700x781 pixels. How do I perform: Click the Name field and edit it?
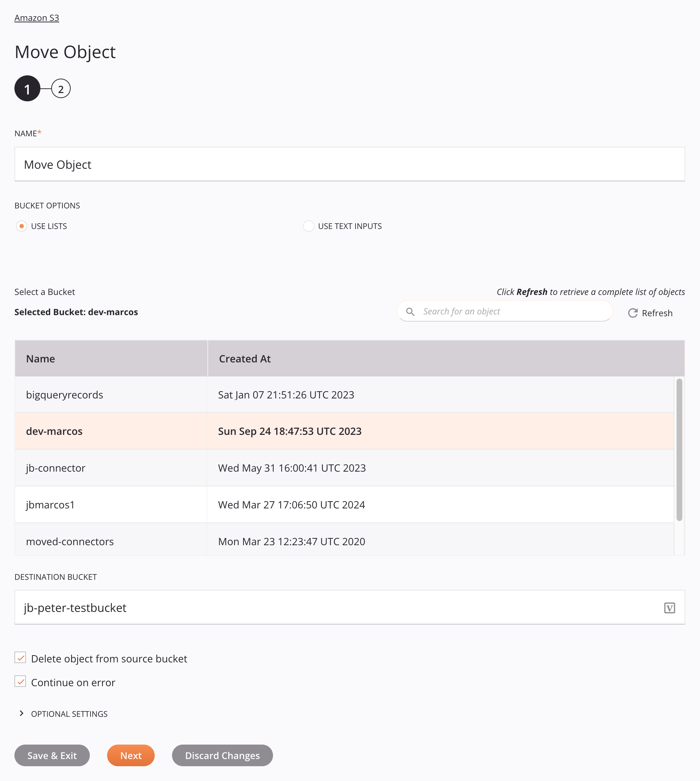pyautogui.click(x=350, y=164)
